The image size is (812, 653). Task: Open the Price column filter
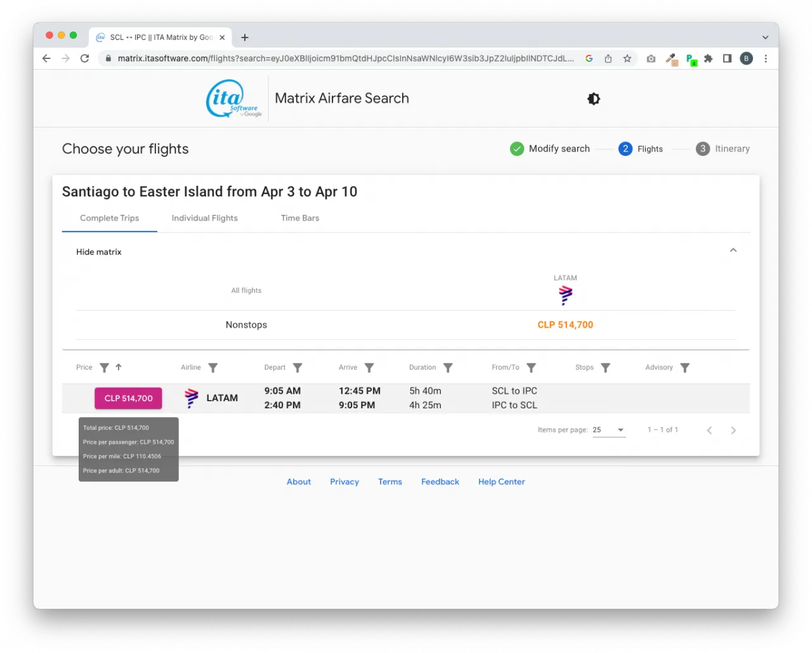(105, 368)
